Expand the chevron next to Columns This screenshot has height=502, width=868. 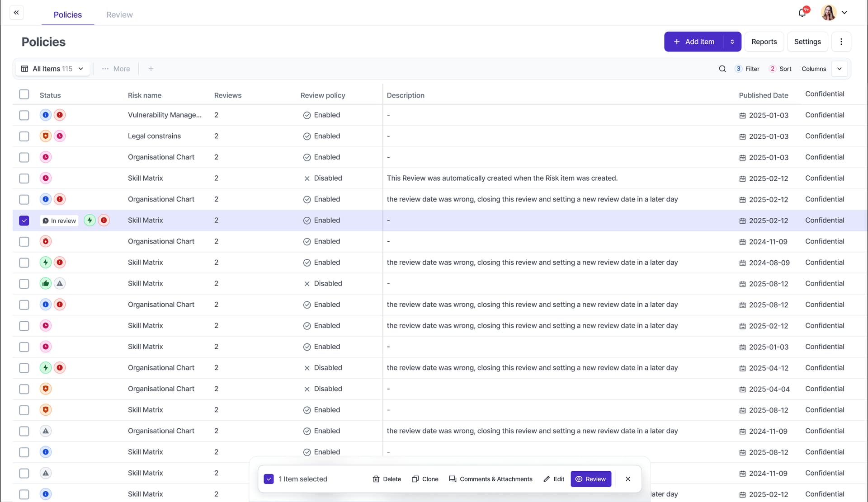coord(840,69)
